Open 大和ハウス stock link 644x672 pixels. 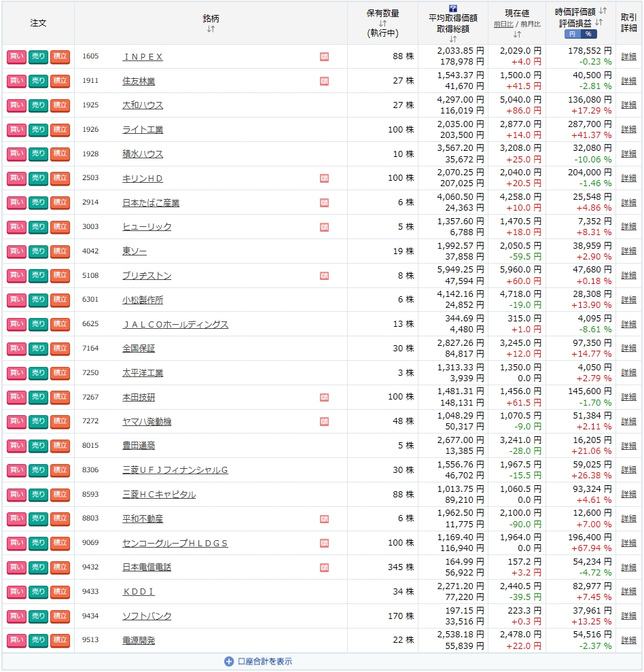pos(143,105)
